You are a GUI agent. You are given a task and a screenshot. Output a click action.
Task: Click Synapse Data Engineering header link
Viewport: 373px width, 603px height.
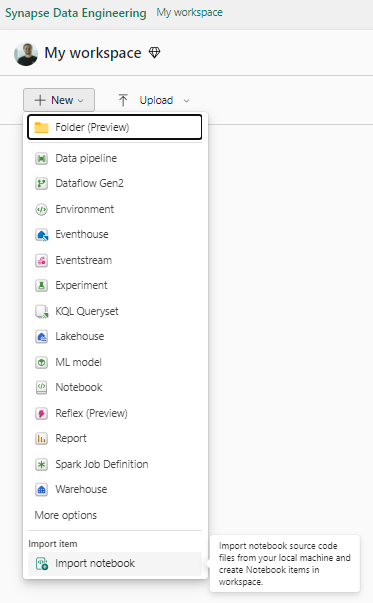(x=76, y=13)
